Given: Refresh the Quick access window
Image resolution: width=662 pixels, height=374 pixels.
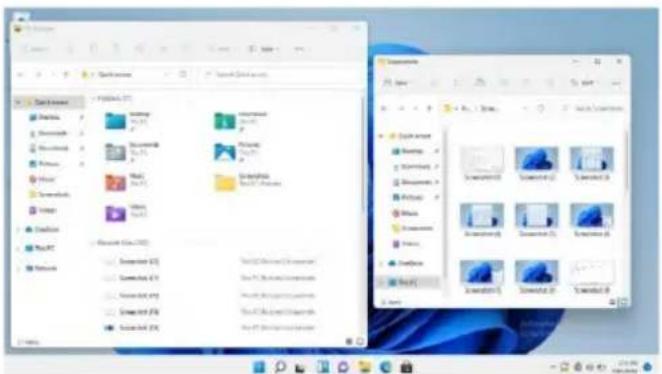Looking at the screenshot, I should click(x=183, y=75).
